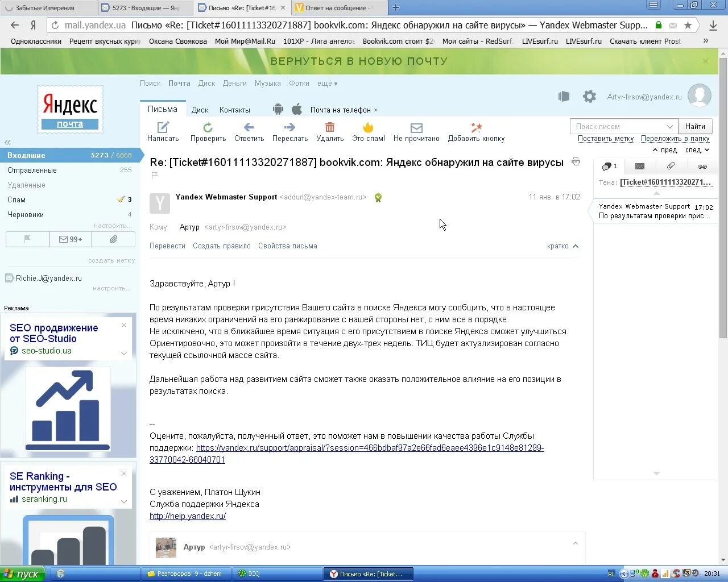Click the page vertical scrollbar
The height and width of the screenshot is (582, 728).
(723, 197)
